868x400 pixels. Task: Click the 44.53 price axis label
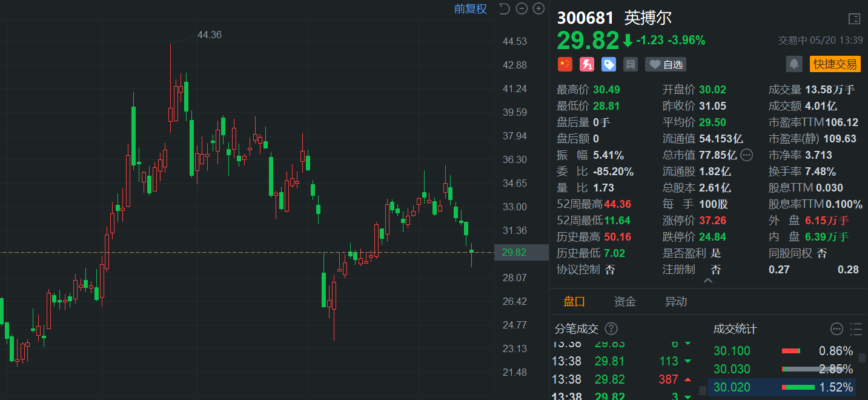[x=515, y=41]
